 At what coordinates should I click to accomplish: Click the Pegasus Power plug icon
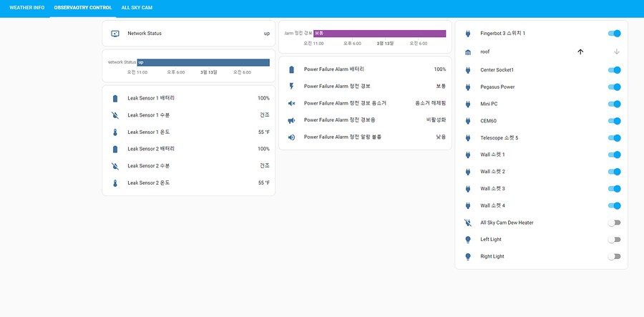468,87
